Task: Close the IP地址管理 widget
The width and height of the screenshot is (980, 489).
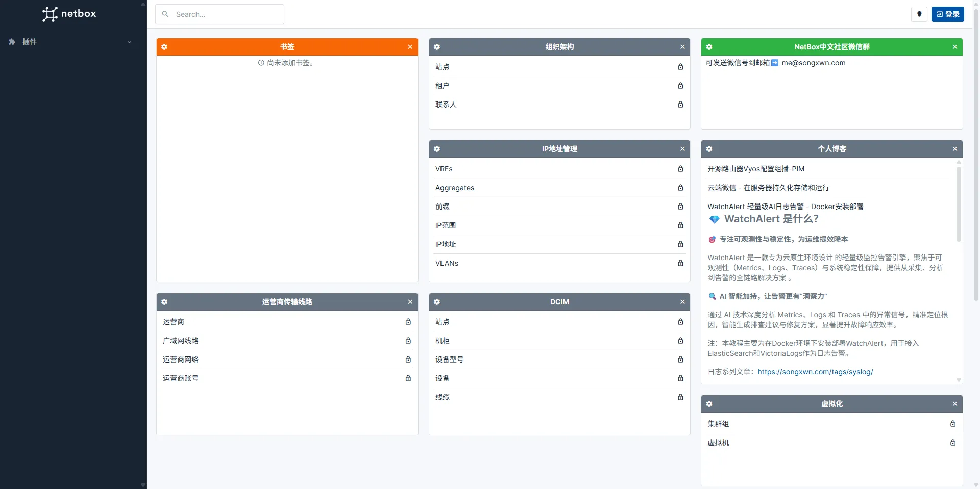Action: tap(682, 149)
